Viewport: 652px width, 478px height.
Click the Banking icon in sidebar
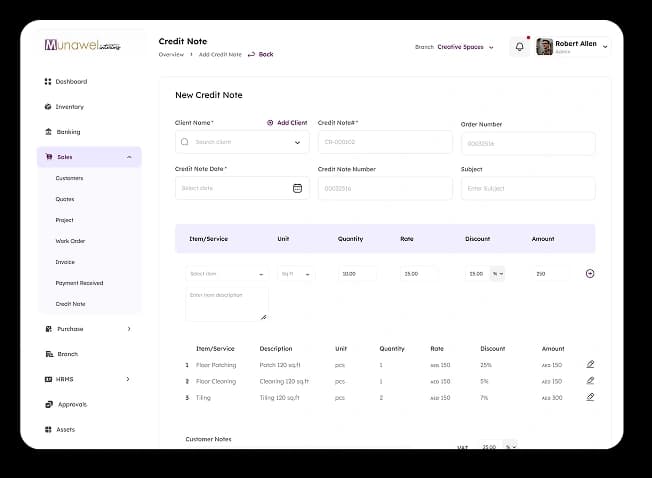point(48,132)
